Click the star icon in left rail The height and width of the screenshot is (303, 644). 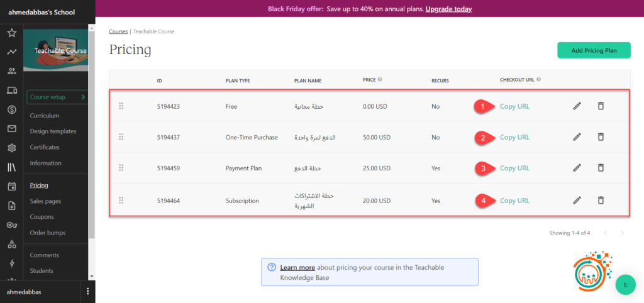point(11,33)
